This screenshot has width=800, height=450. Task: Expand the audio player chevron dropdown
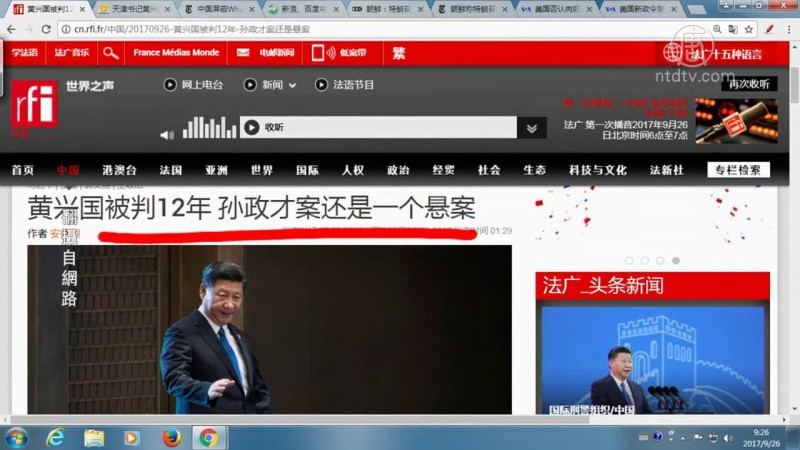point(532,128)
